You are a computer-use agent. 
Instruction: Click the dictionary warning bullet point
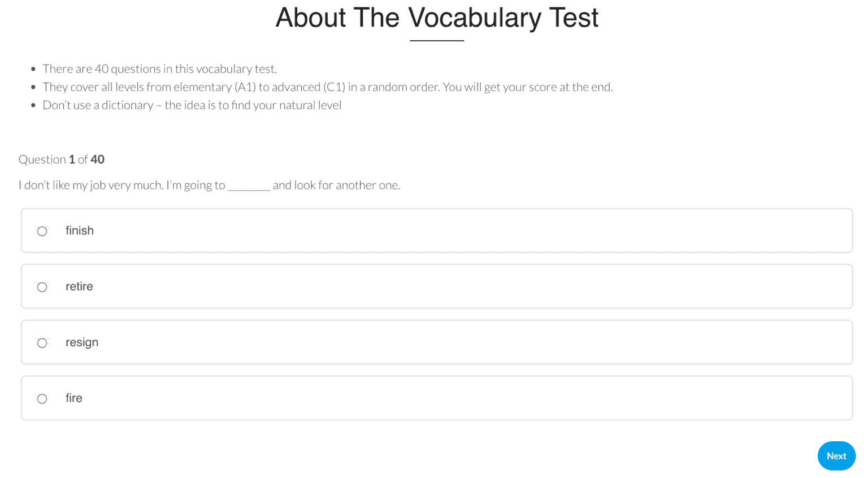point(192,105)
